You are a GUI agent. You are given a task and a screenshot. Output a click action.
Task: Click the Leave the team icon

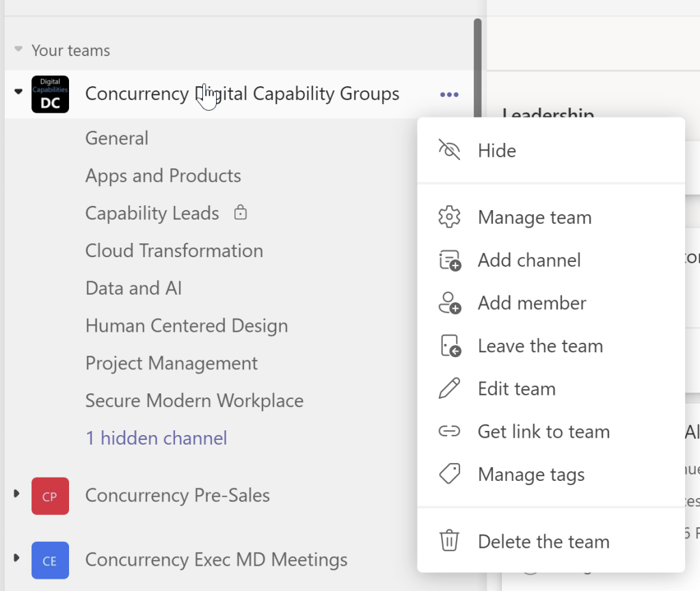[x=449, y=346]
